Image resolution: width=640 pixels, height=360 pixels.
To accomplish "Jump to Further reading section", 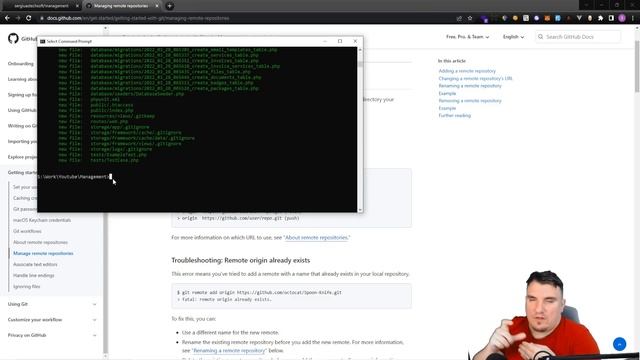I will click(x=455, y=116).
